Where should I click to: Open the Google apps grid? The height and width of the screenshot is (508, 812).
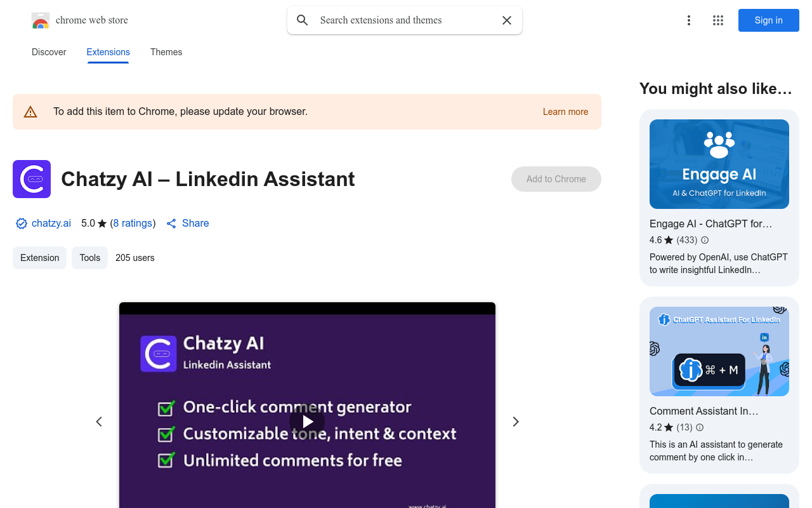(718, 20)
